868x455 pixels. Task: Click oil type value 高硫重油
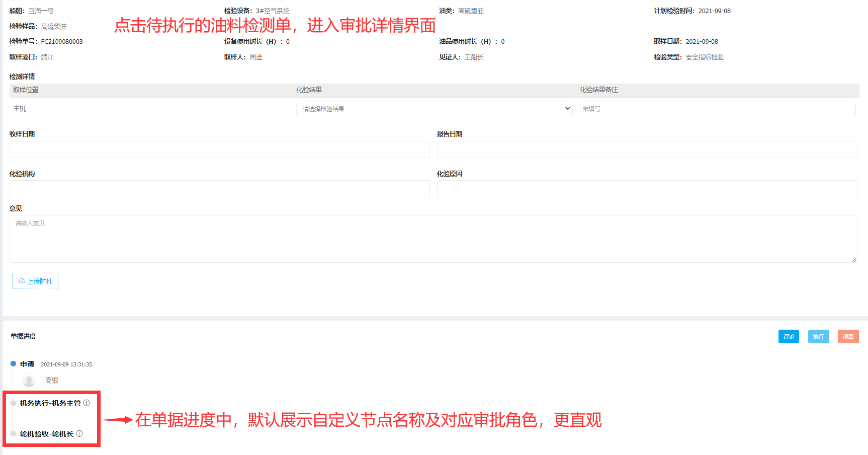click(x=471, y=11)
